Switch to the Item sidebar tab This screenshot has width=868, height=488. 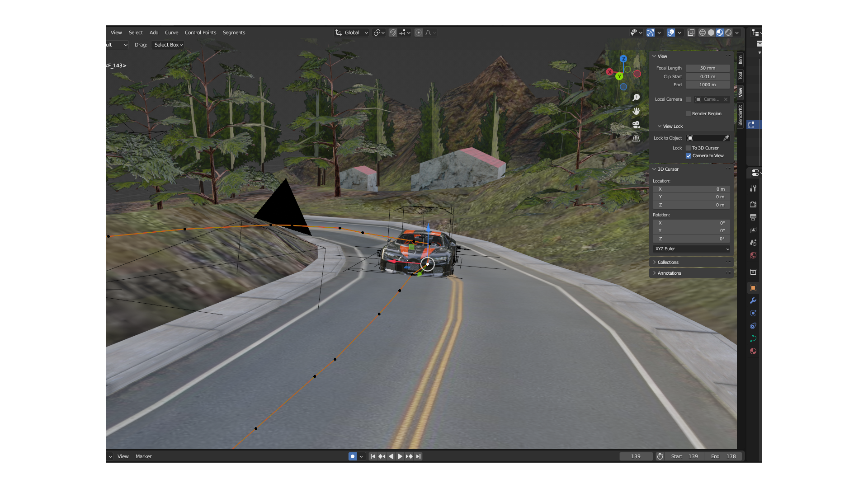click(740, 60)
